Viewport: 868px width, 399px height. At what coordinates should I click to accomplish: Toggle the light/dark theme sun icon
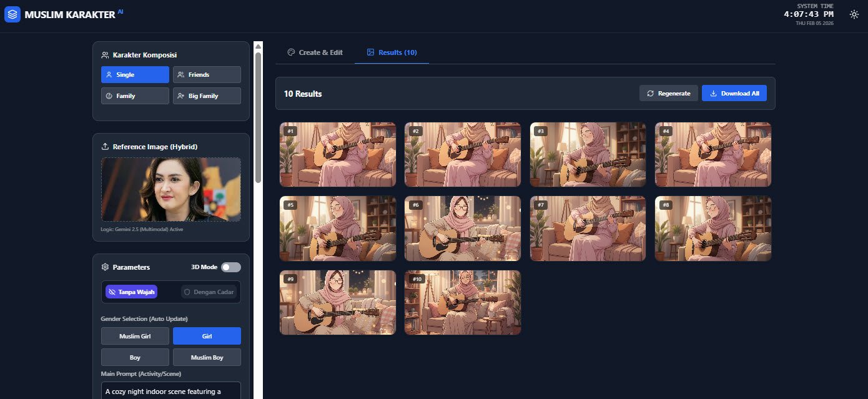coord(854,14)
